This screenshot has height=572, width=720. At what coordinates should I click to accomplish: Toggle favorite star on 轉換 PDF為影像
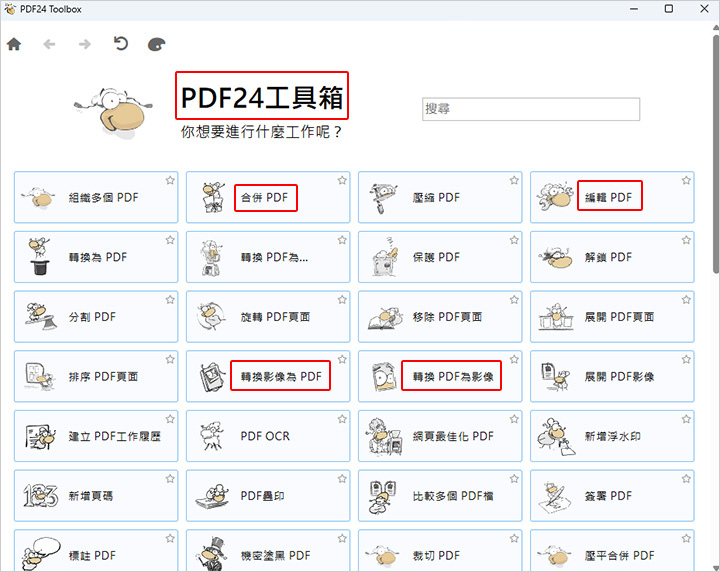[x=514, y=359]
